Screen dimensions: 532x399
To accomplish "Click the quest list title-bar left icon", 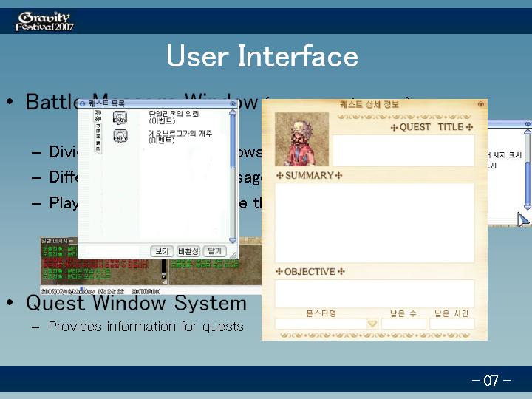I will pos(83,104).
